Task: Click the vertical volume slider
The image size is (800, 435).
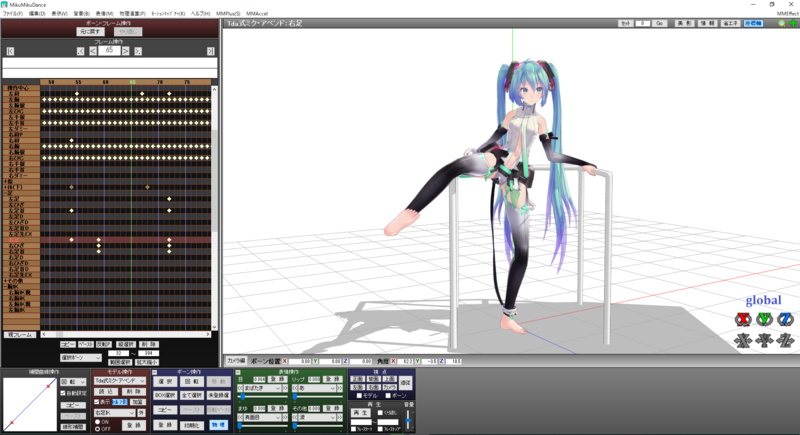Action: (x=408, y=421)
